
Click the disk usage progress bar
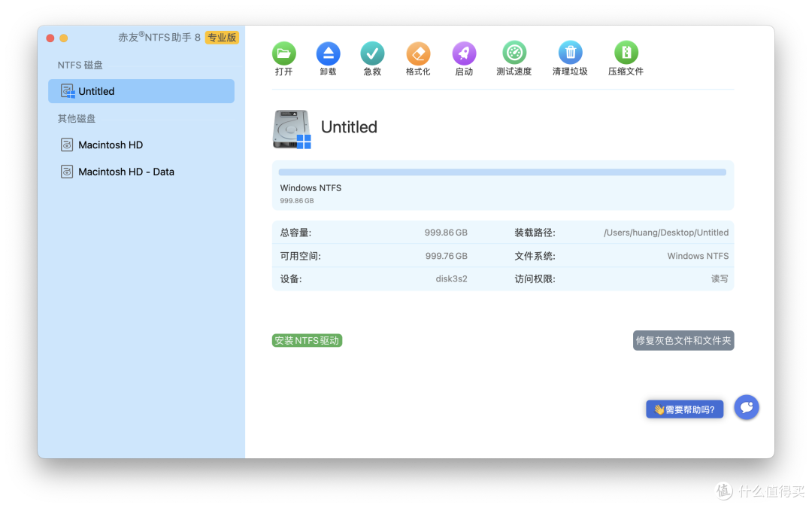[502, 172]
